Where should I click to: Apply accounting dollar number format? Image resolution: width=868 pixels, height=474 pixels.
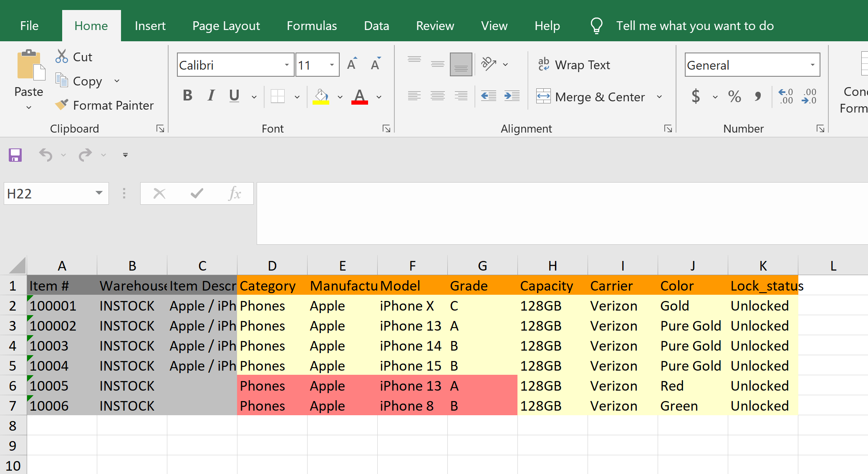coord(696,96)
